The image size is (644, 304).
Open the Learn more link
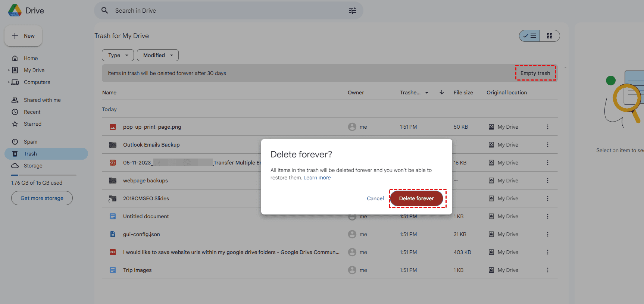tap(317, 178)
